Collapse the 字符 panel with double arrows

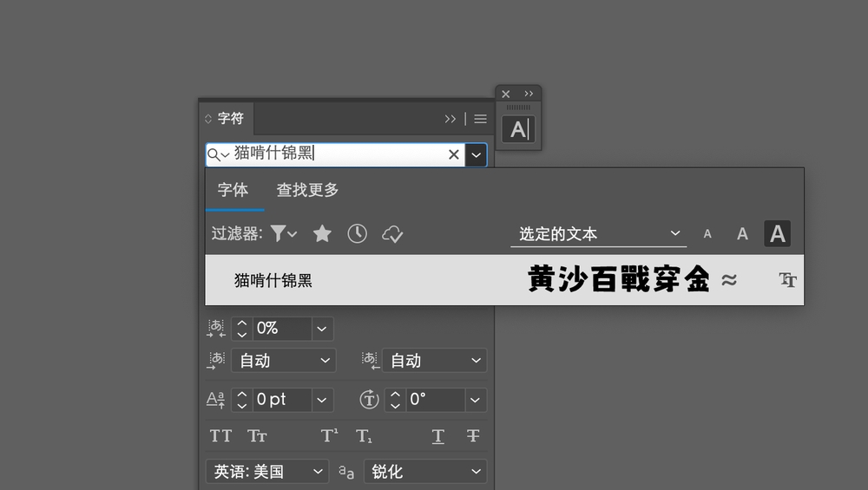(450, 119)
